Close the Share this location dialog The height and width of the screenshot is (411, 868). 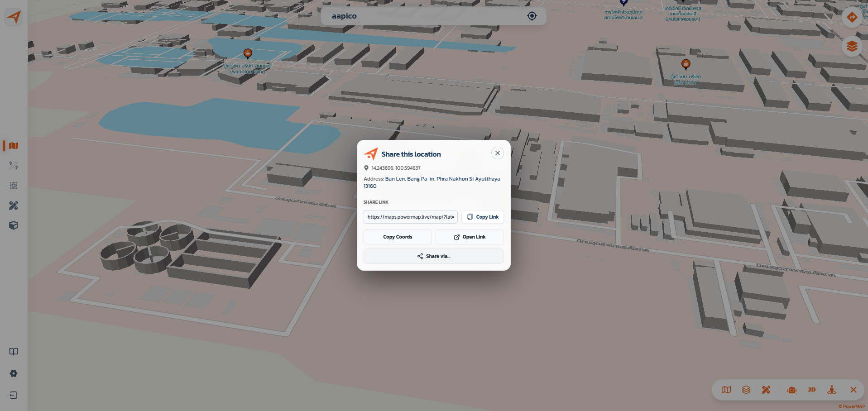[498, 153]
